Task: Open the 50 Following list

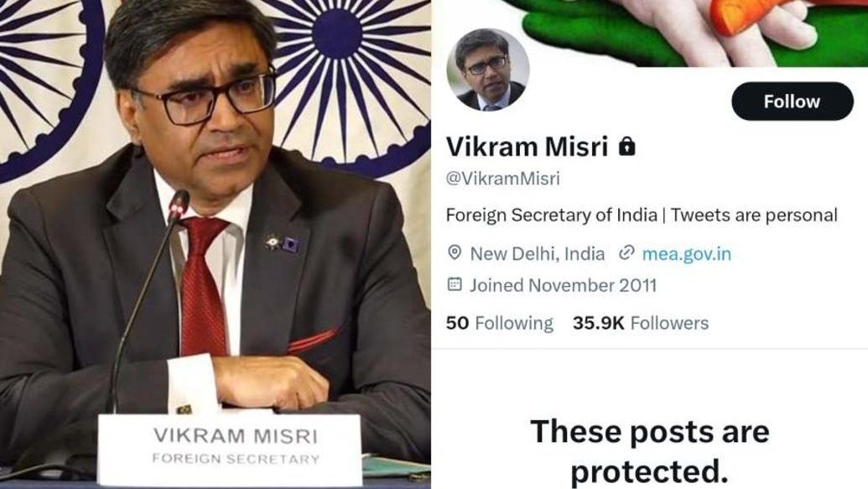Action: pyautogui.click(x=499, y=323)
